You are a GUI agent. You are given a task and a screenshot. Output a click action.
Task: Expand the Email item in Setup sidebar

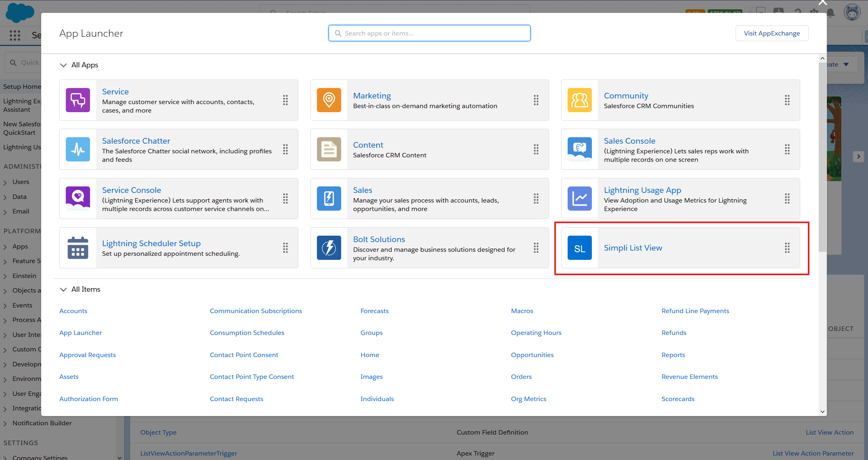(x=5, y=212)
